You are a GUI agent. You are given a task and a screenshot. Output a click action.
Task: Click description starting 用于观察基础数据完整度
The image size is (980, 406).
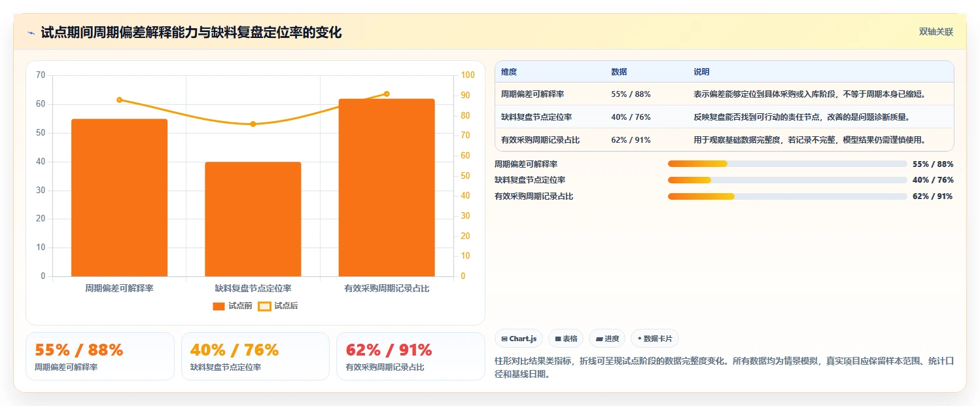809,140
